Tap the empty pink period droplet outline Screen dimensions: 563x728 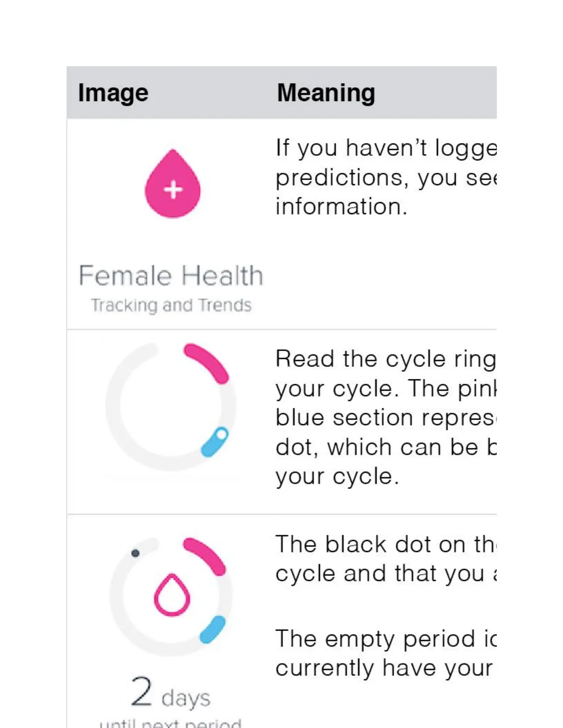172,596
